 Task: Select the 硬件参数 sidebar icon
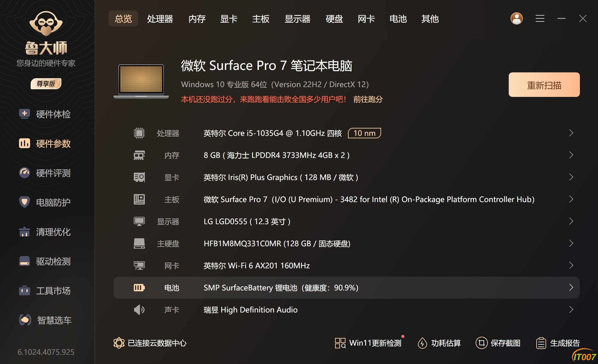click(25, 143)
